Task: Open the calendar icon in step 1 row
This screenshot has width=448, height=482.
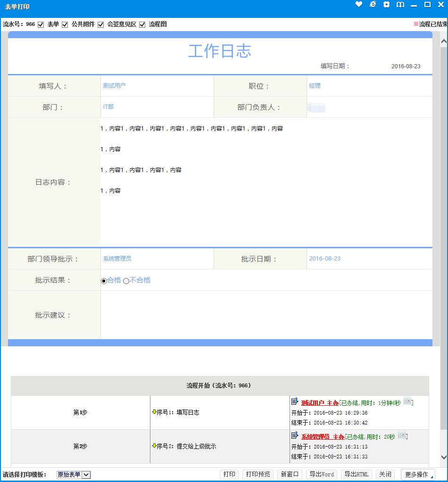Action: (407, 401)
